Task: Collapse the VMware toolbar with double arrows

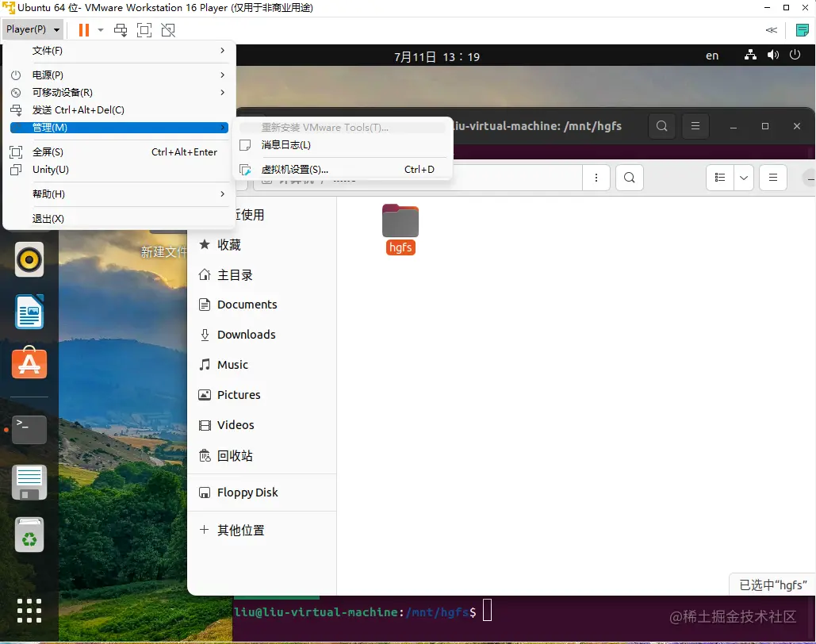Action: click(772, 30)
